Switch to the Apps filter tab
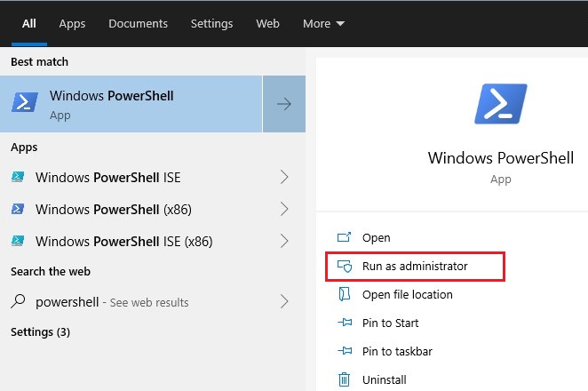 click(x=72, y=24)
